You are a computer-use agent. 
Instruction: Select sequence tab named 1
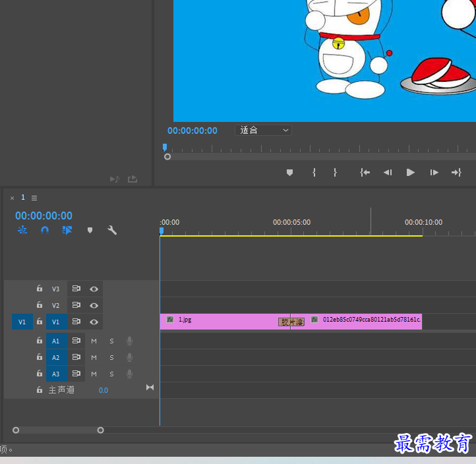[x=23, y=197]
